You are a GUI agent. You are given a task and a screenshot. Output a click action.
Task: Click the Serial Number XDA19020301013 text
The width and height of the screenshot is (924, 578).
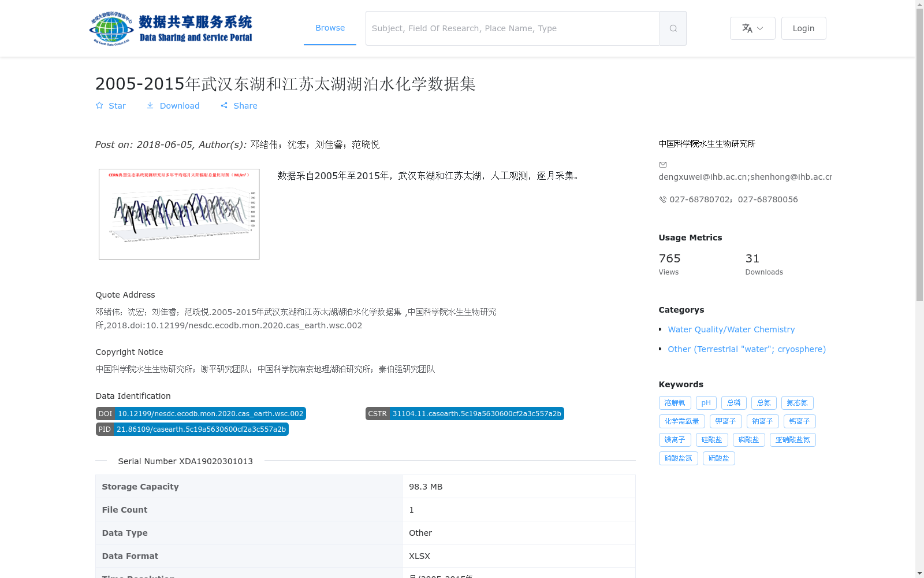pyautogui.click(x=185, y=461)
